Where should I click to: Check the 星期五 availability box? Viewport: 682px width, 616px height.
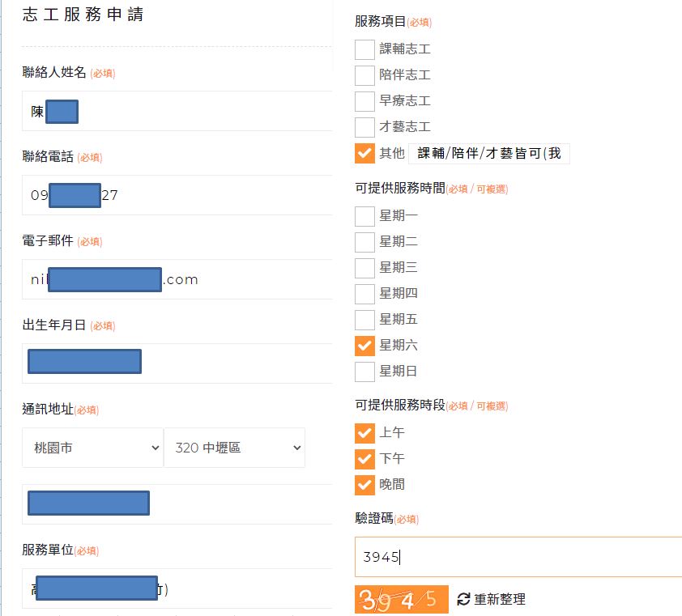[x=364, y=319]
